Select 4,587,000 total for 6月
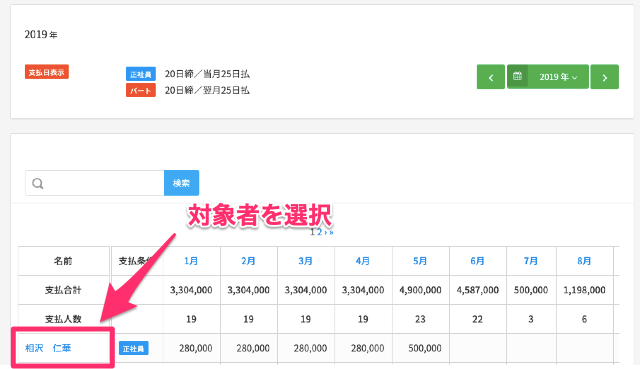 tap(478, 290)
